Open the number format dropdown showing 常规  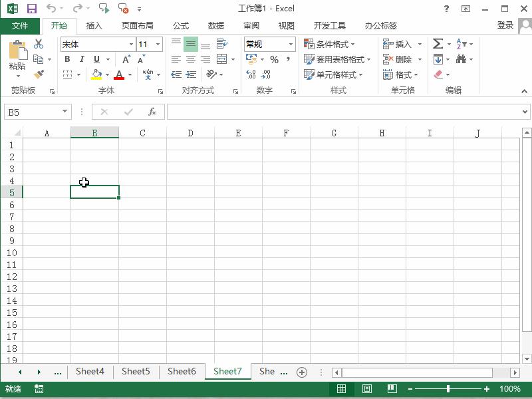tap(290, 44)
